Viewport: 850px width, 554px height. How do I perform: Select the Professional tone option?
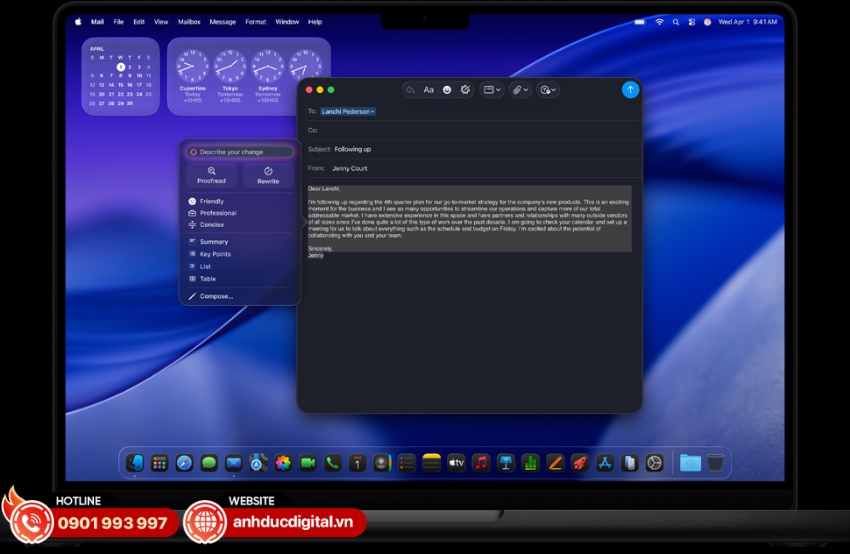(218, 213)
